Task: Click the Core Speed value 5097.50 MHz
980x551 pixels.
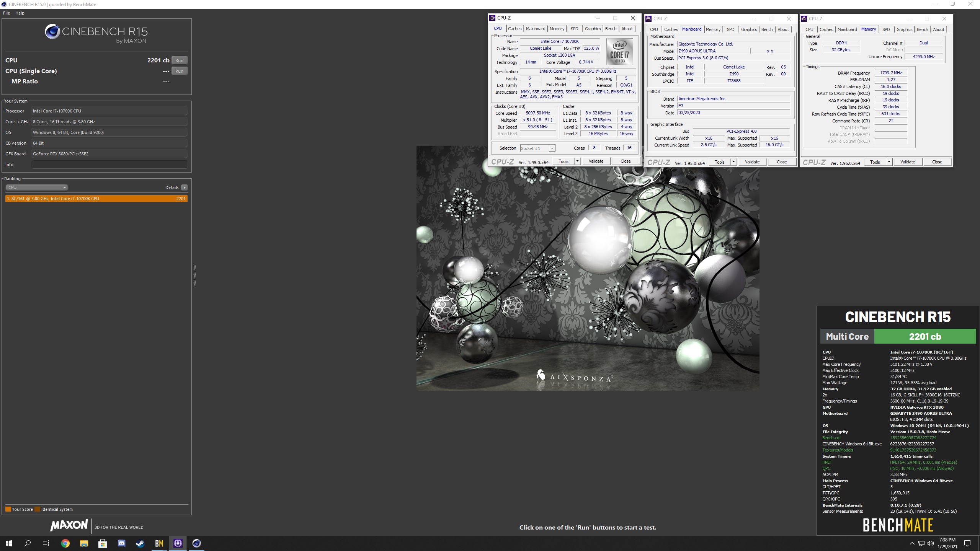Action: [x=538, y=113]
